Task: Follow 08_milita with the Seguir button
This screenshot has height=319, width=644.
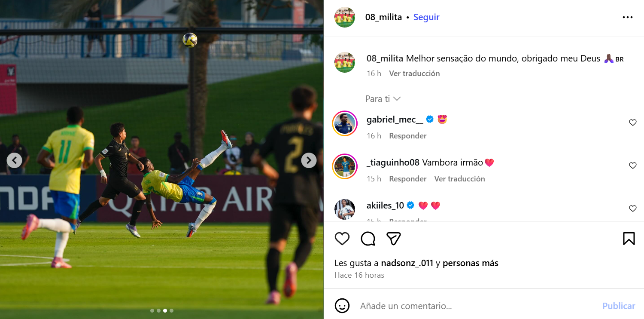Action: tap(426, 17)
